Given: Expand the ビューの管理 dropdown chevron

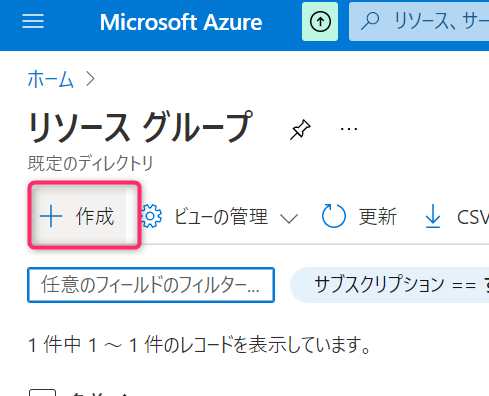Looking at the screenshot, I should click(x=289, y=218).
